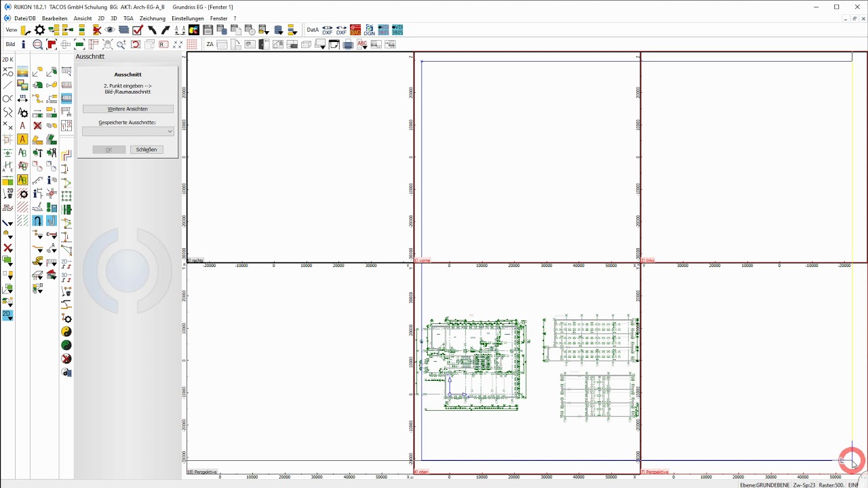
Task: Click the Verw toolbar label
Action: 12,30
